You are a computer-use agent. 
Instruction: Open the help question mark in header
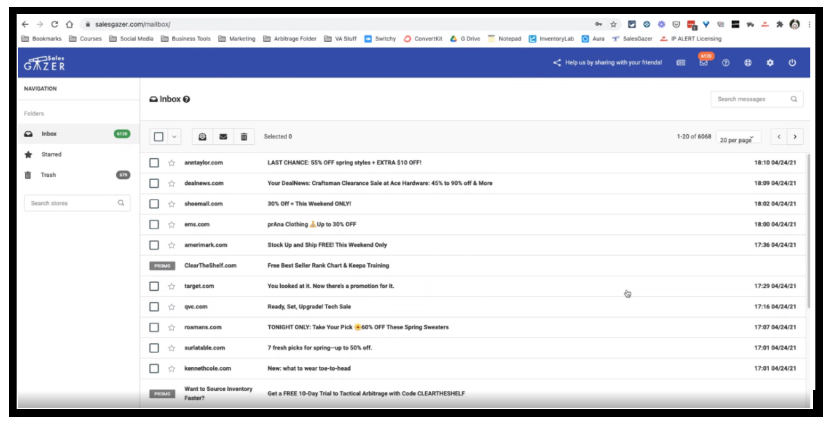726,62
